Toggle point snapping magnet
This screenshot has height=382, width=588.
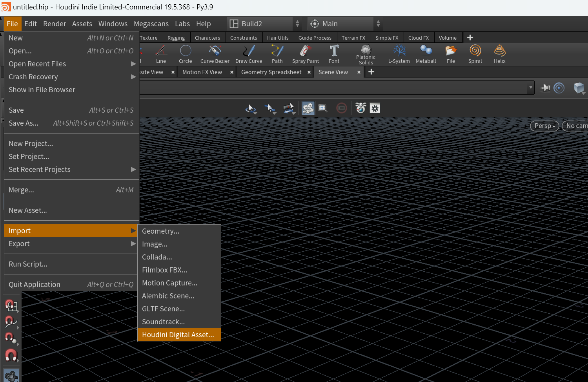pyautogui.click(x=11, y=338)
